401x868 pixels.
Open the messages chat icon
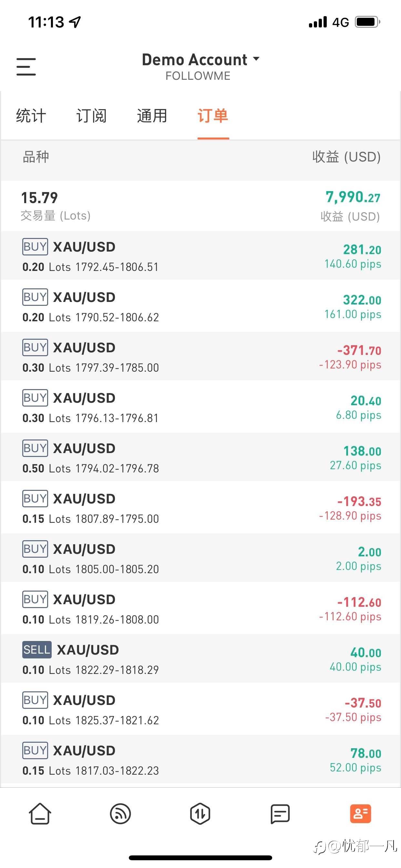(x=280, y=814)
